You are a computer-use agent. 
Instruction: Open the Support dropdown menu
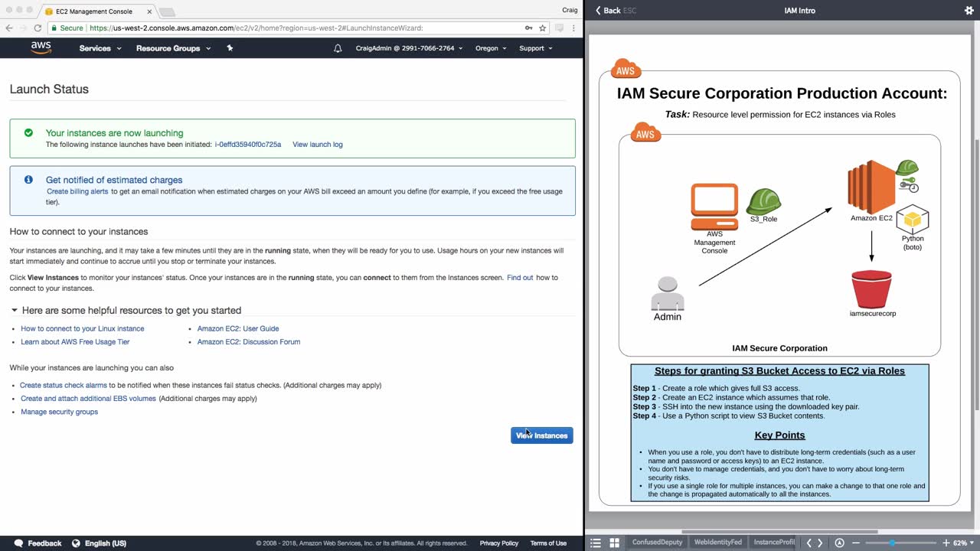(x=536, y=48)
